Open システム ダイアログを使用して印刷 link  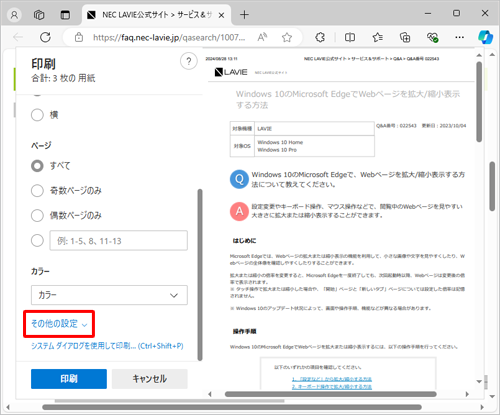107,346
